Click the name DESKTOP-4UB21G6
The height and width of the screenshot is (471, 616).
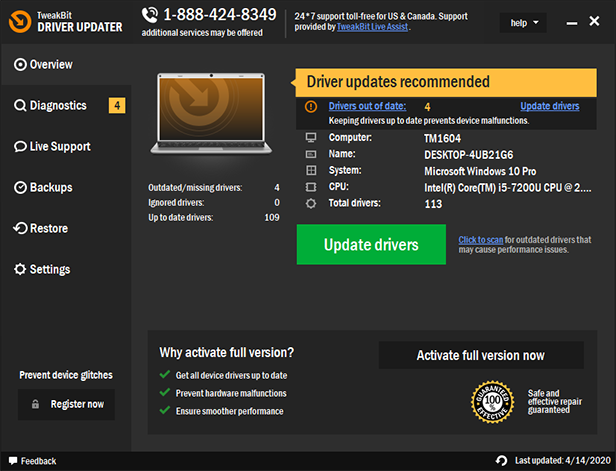pos(469,155)
